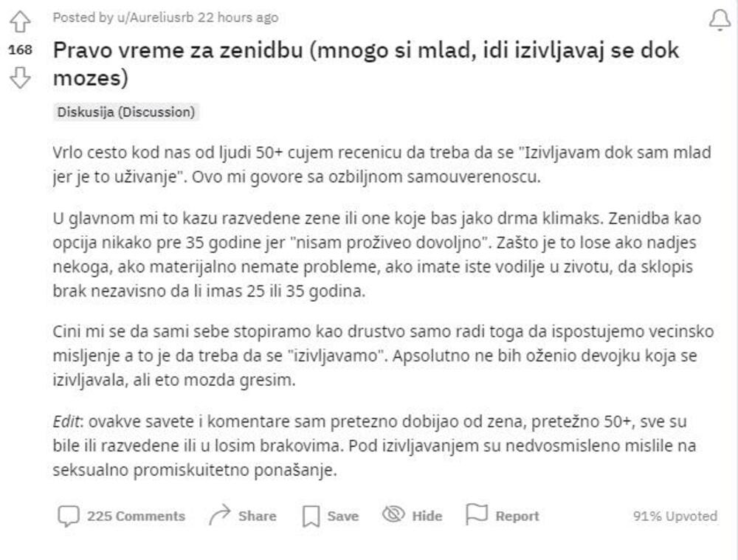Select the Diskusija (Discussion) flair tag
Viewport: 738px width, 560px height.
(125, 113)
